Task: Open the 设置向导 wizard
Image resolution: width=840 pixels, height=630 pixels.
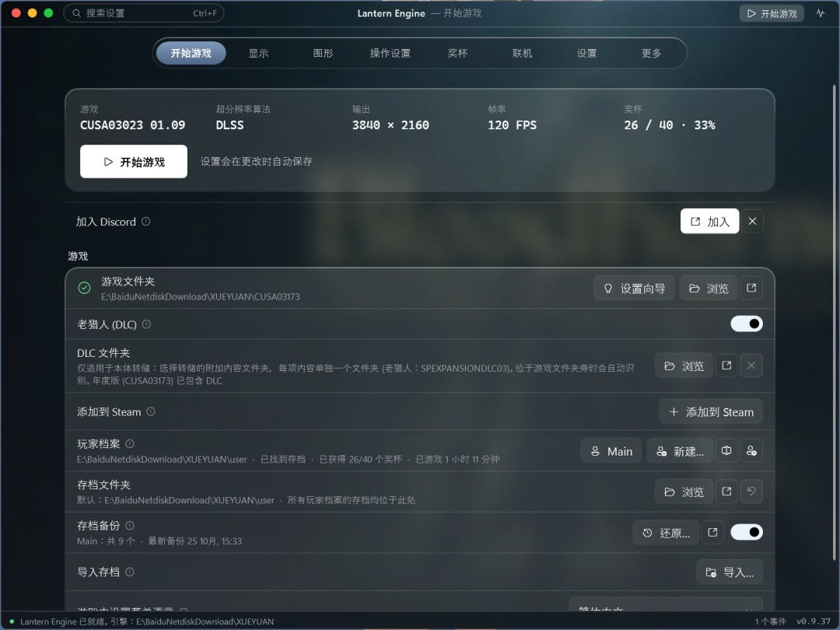Action: coord(634,289)
